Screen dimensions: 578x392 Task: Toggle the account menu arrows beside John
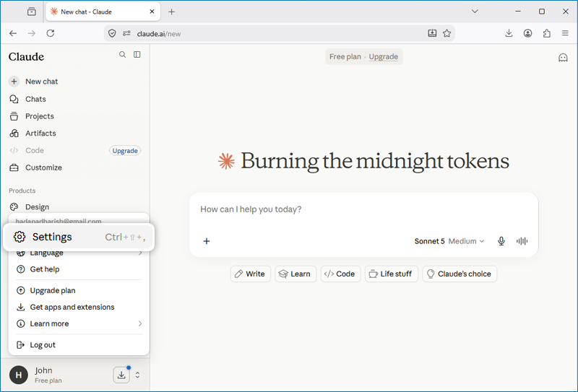coord(137,375)
